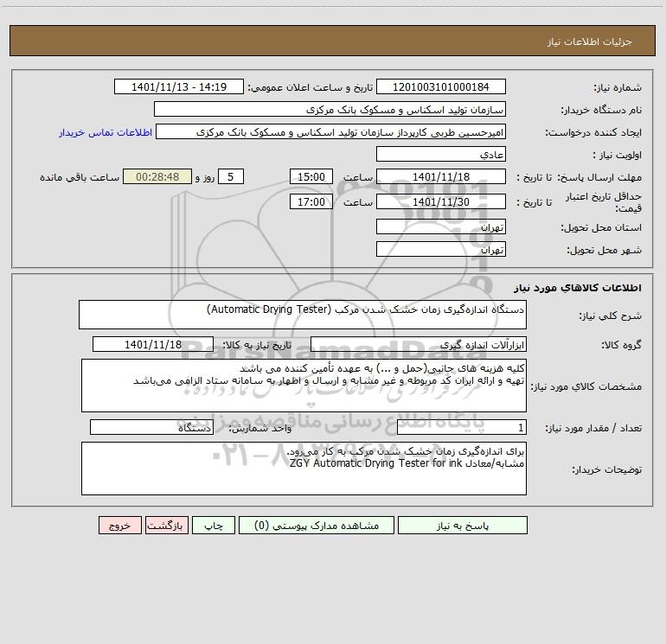
Task: Click the استان محل تحویل label
Action: (601, 227)
